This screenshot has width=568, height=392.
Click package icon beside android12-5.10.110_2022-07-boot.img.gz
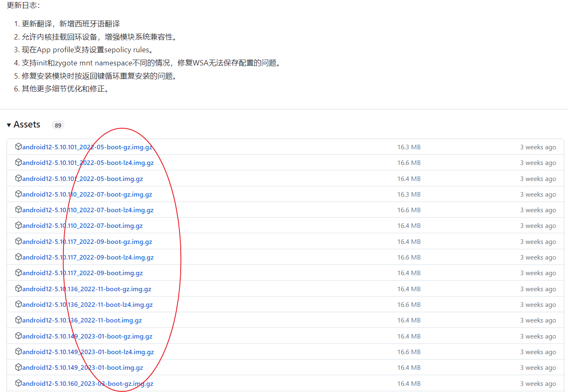19,225
